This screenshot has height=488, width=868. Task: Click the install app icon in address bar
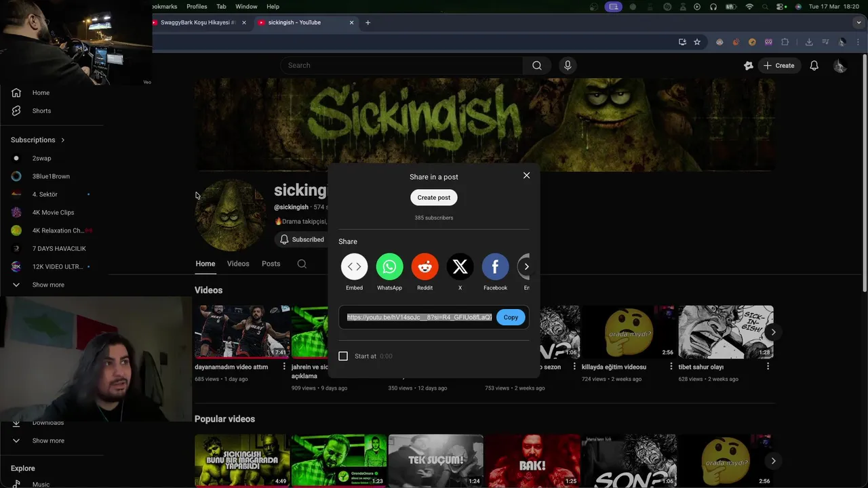[x=682, y=42]
